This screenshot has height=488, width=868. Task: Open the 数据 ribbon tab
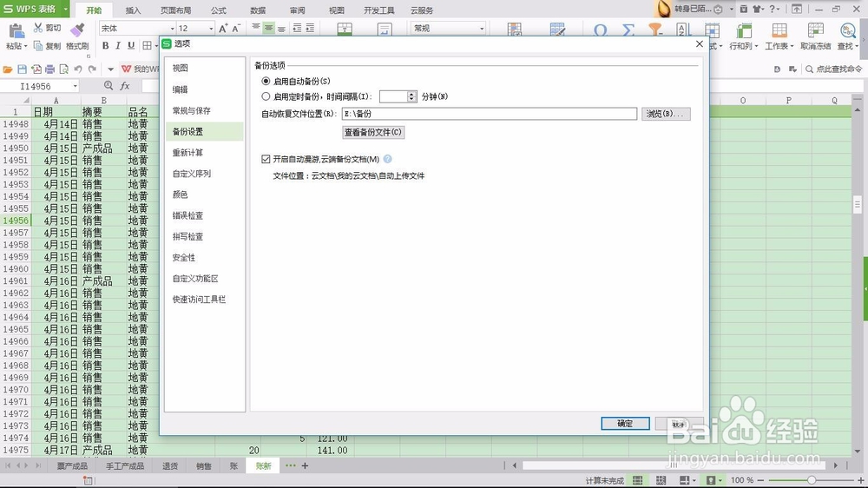[x=258, y=10]
